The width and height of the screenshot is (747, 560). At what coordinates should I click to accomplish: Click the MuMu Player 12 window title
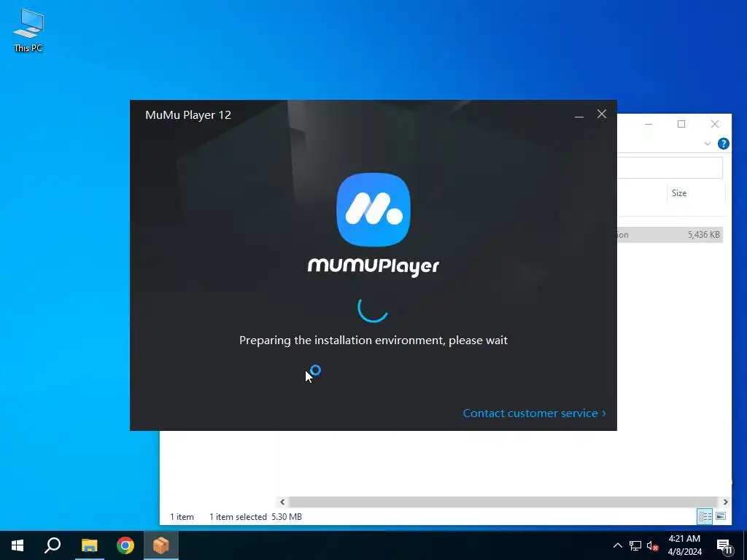pyautogui.click(x=188, y=114)
